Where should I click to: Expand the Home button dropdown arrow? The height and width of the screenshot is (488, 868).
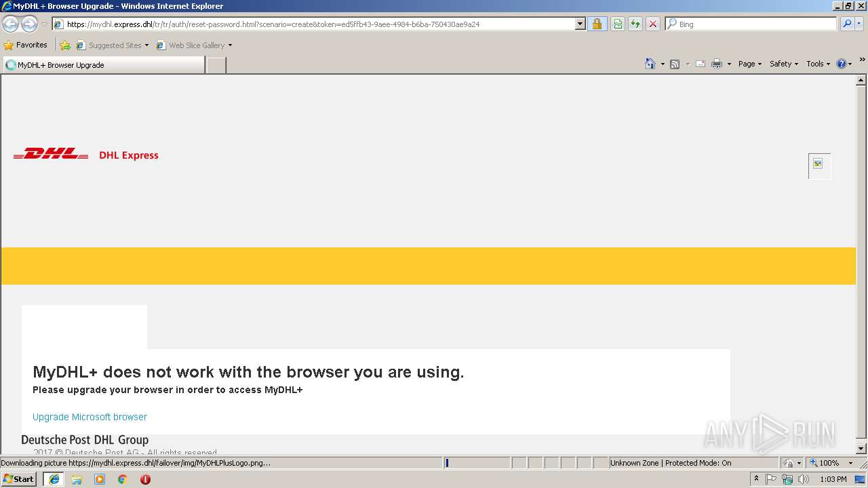click(663, 64)
